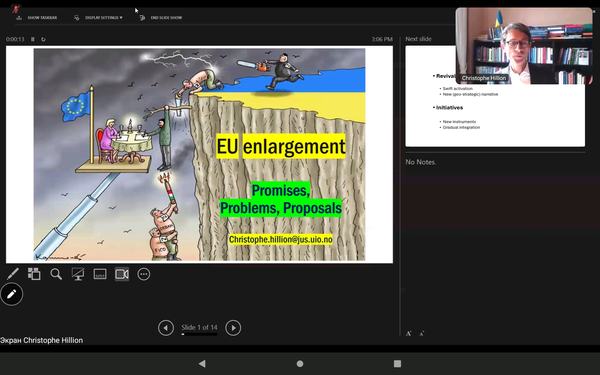Open Christophe Hillion's video thumbnail
600x375 pixels.
(523, 46)
